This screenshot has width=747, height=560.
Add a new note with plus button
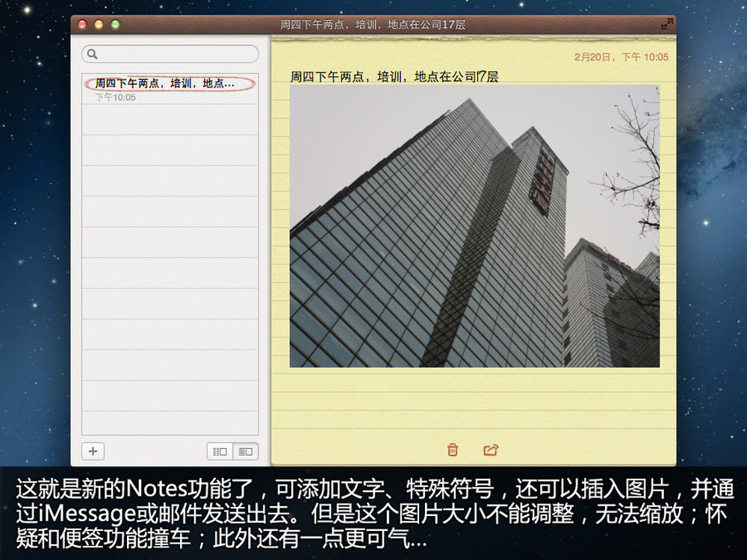click(x=93, y=451)
